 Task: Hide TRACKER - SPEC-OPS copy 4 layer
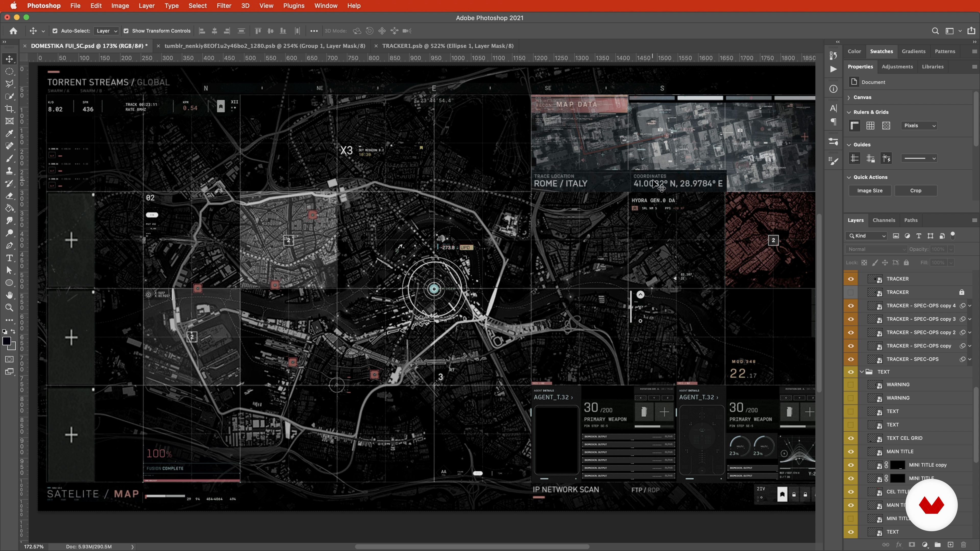coord(851,306)
